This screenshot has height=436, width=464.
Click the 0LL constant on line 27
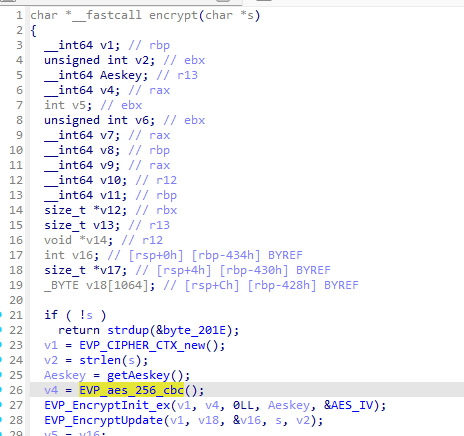click(x=243, y=405)
